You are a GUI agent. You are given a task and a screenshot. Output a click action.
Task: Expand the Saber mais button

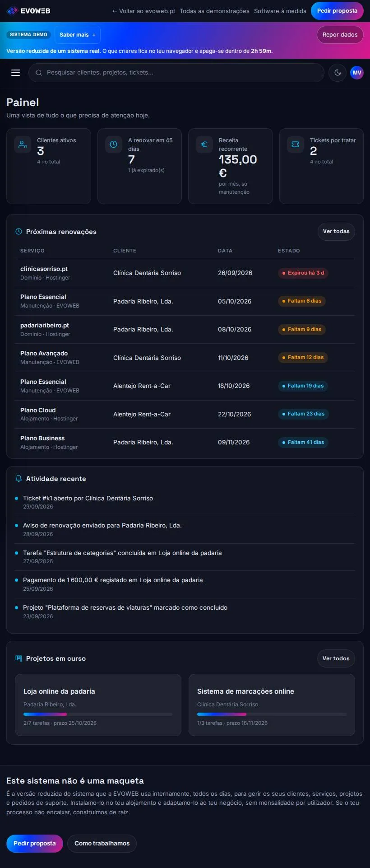[x=78, y=35]
